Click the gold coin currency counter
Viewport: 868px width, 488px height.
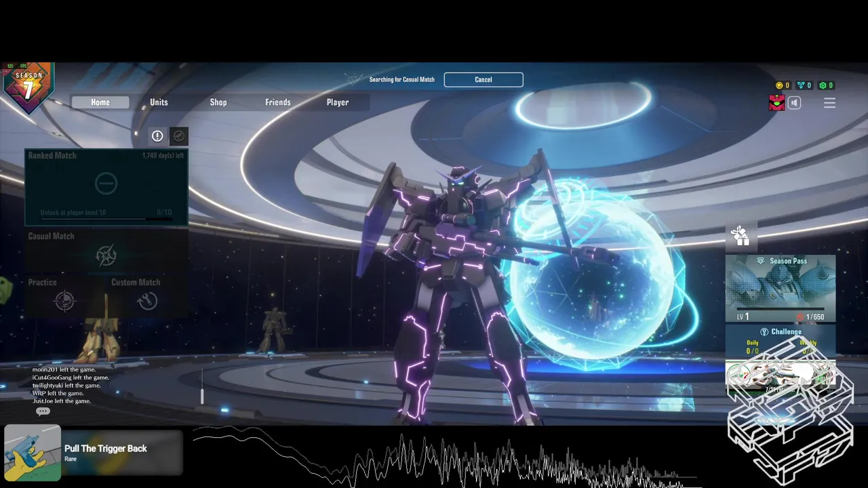pyautogui.click(x=783, y=85)
